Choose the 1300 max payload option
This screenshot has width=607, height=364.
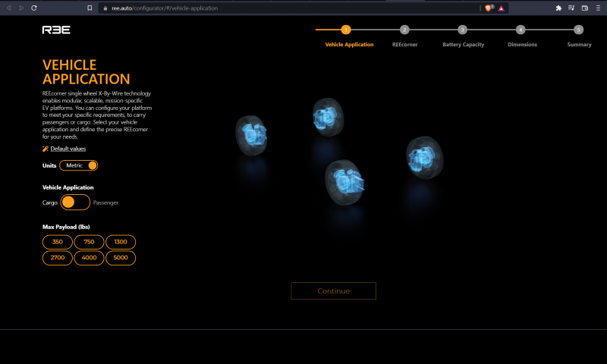121,242
